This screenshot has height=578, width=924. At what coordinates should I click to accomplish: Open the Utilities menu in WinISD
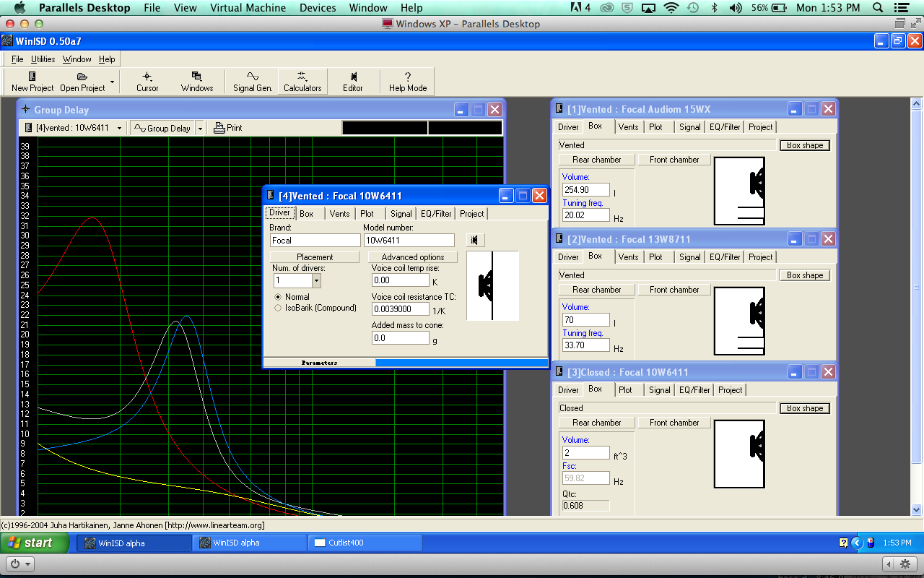point(43,59)
